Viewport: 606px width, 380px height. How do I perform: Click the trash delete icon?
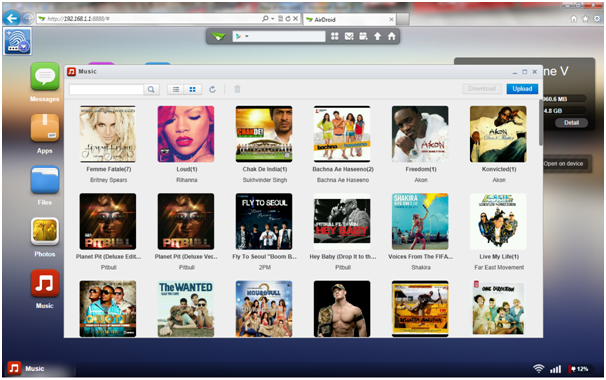point(237,89)
